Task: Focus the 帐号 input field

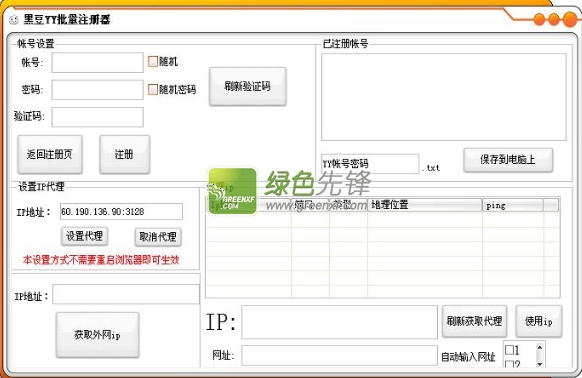Action: tap(97, 62)
